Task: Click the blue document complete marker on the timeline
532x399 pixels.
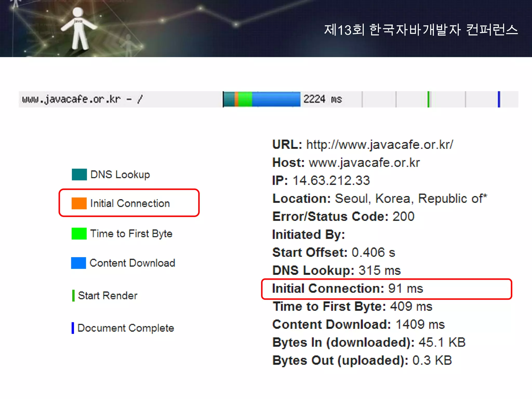Action: click(x=499, y=99)
